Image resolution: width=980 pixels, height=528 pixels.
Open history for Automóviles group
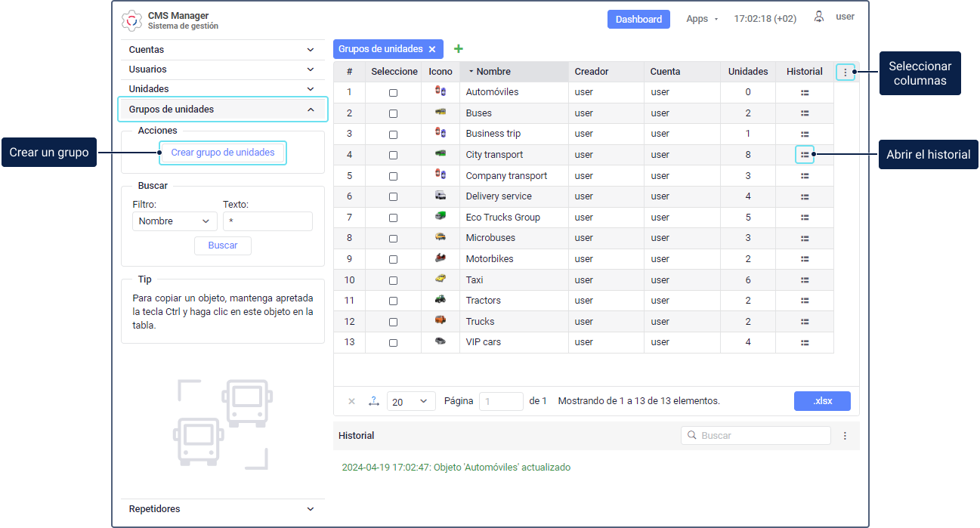click(805, 92)
